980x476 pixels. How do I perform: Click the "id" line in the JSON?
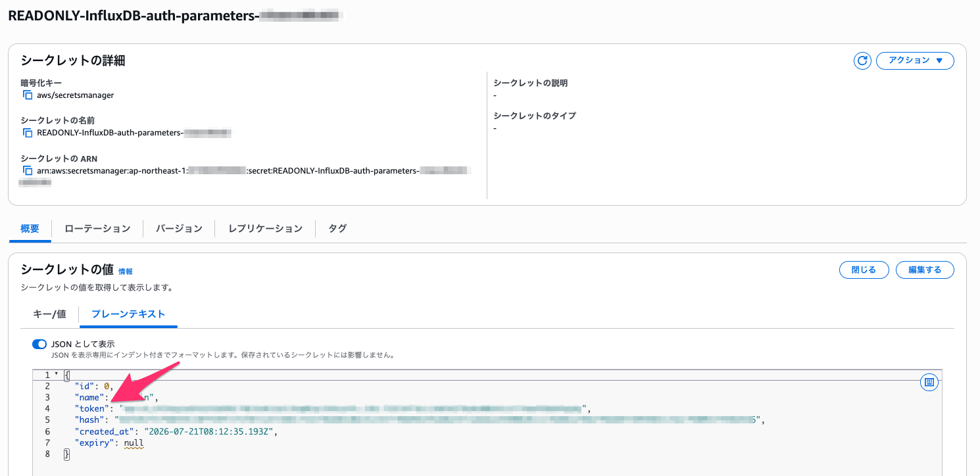[x=93, y=386]
